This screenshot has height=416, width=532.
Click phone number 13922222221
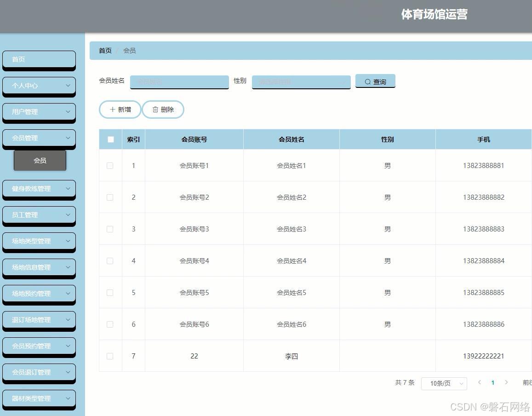tap(483, 356)
